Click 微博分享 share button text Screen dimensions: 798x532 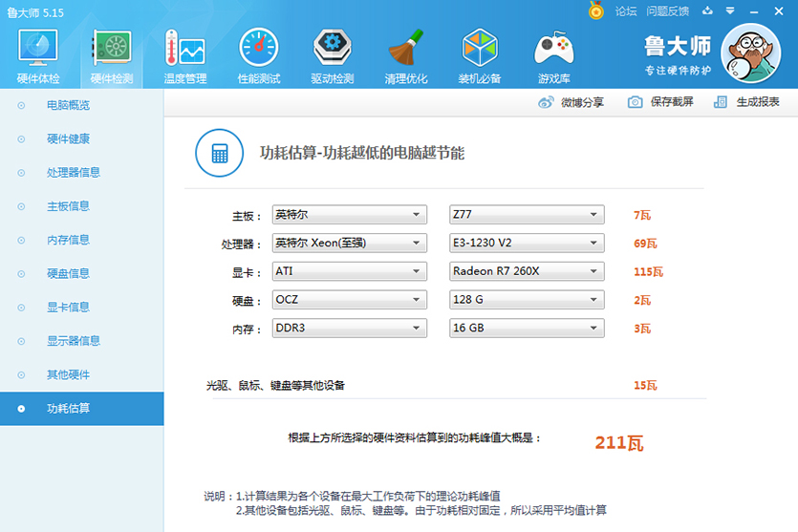pyautogui.click(x=582, y=102)
